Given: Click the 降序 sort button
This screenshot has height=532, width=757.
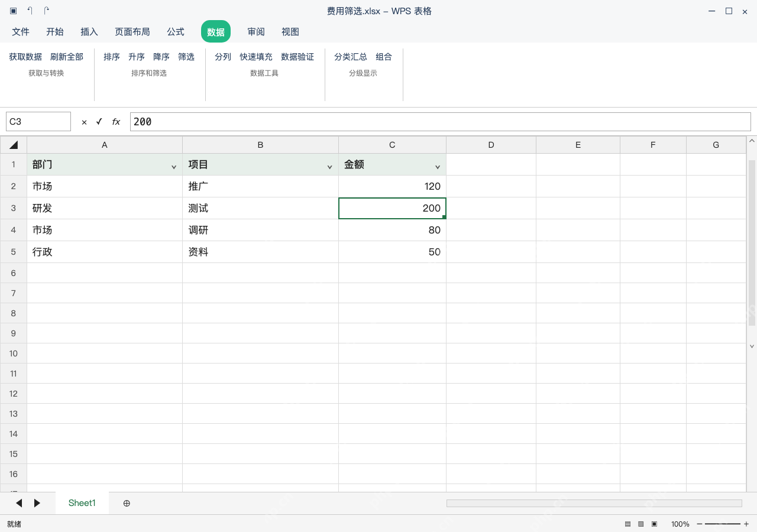Looking at the screenshot, I should pyautogui.click(x=161, y=57).
